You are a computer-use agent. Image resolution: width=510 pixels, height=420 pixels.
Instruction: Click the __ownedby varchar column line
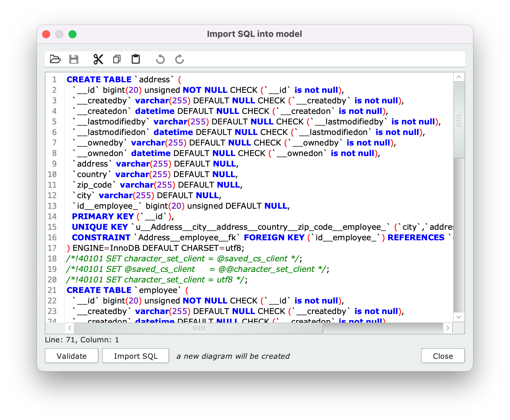(234, 143)
